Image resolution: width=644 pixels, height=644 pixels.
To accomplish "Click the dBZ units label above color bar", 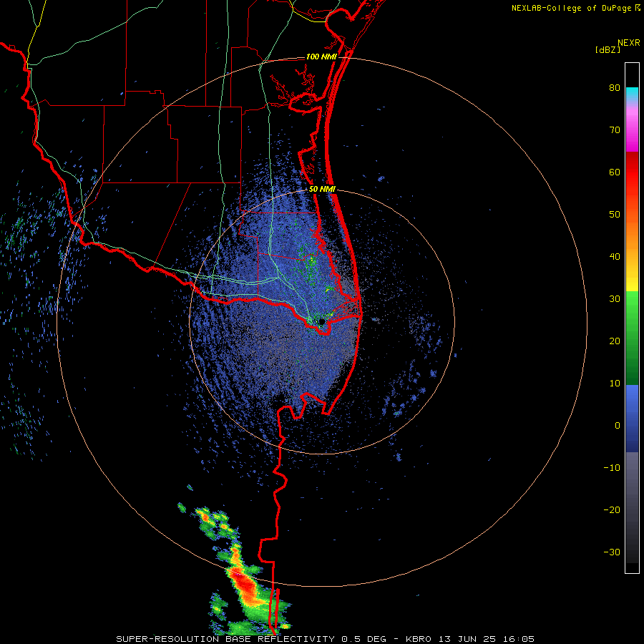I will tap(608, 49).
